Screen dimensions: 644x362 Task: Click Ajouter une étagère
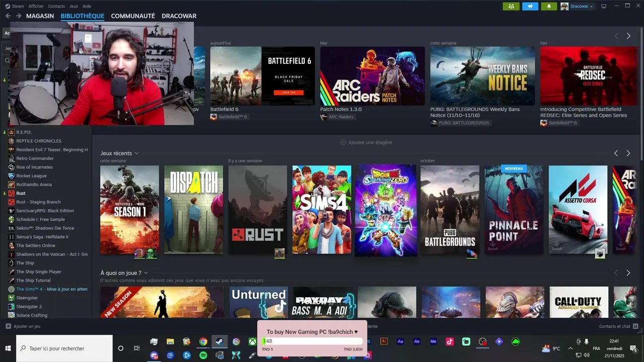[366, 142]
